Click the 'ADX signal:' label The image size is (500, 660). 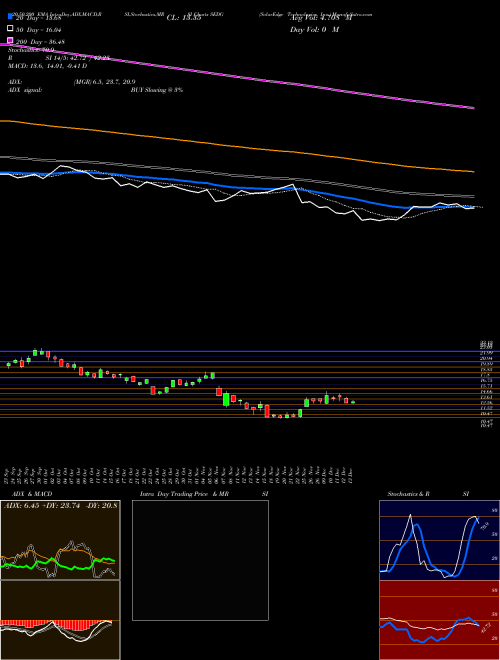pyautogui.click(x=24, y=90)
